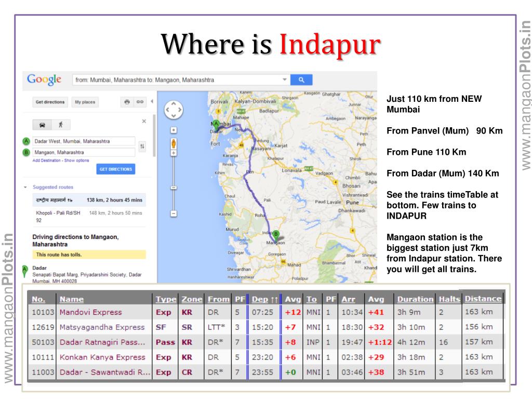The image size is (532, 399).
Task: Click the map pan control circle
Action: pos(174,110)
